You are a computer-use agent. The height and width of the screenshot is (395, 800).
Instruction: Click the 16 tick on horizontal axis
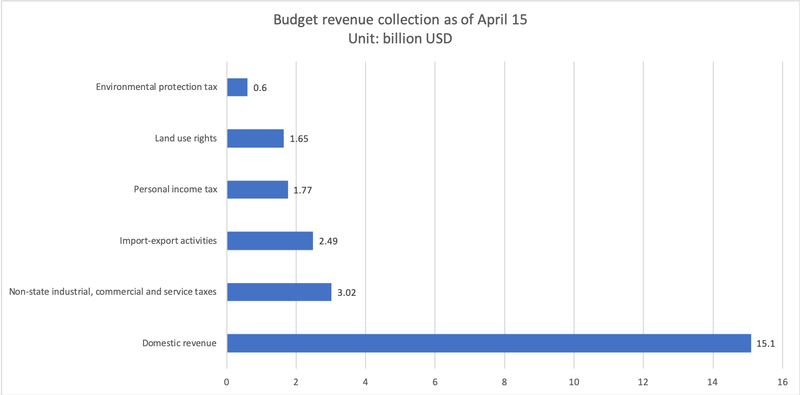(782, 382)
